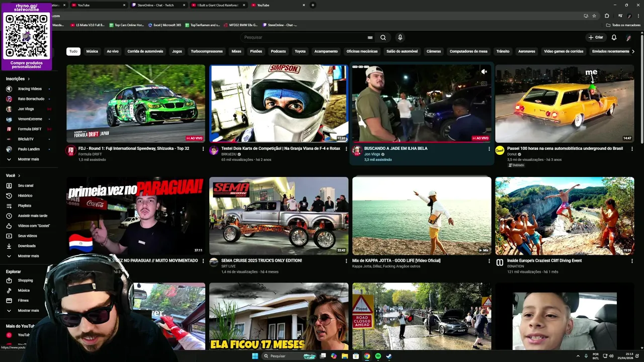Screen dimensions: 644x362
Task: Play the SEMA lifted truck thumbnail
Action: pos(279,216)
